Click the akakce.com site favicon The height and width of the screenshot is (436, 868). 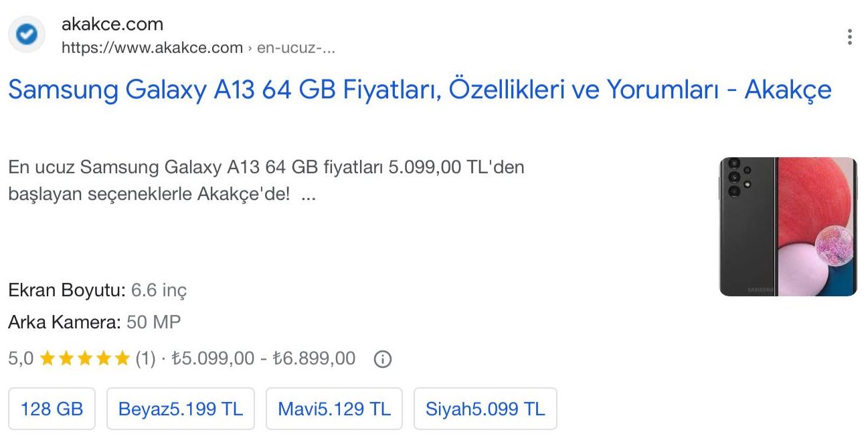(27, 35)
